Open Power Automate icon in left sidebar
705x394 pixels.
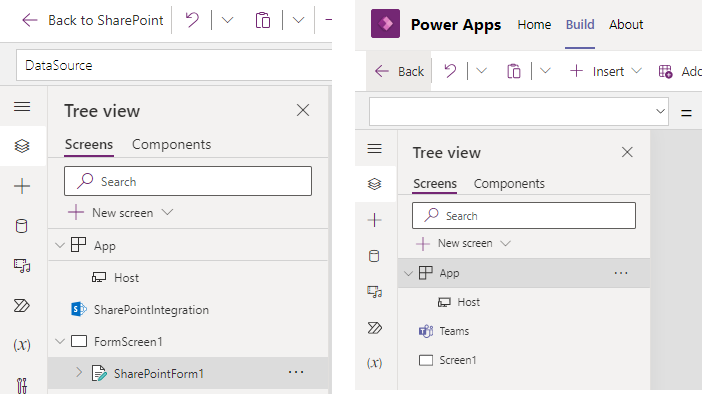tap(22, 306)
